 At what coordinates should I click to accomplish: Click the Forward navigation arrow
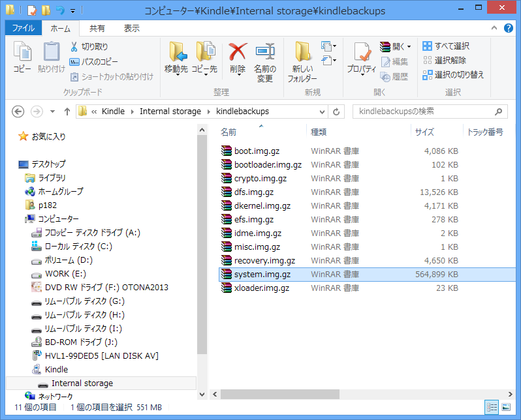(x=37, y=112)
